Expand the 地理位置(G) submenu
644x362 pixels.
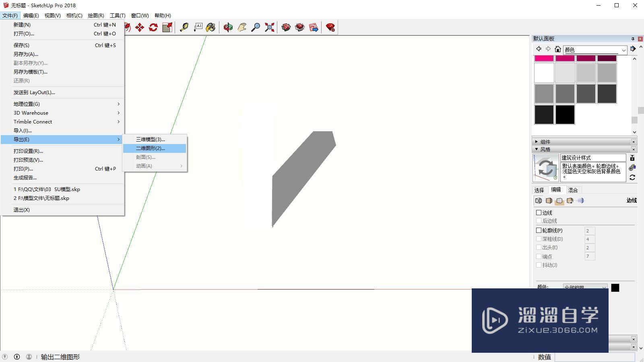(x=62, y=104)
